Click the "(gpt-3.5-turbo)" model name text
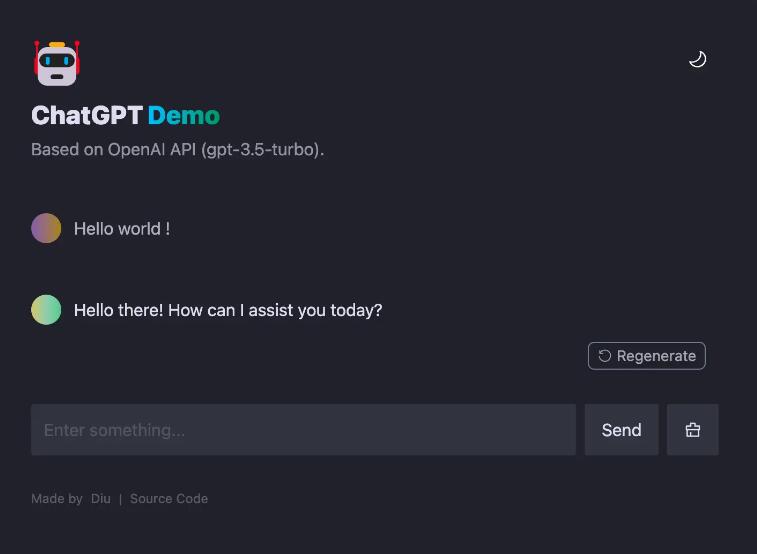The width and height of the screenshot is (757, 554). pyautogui.click(x=262, y=150)
